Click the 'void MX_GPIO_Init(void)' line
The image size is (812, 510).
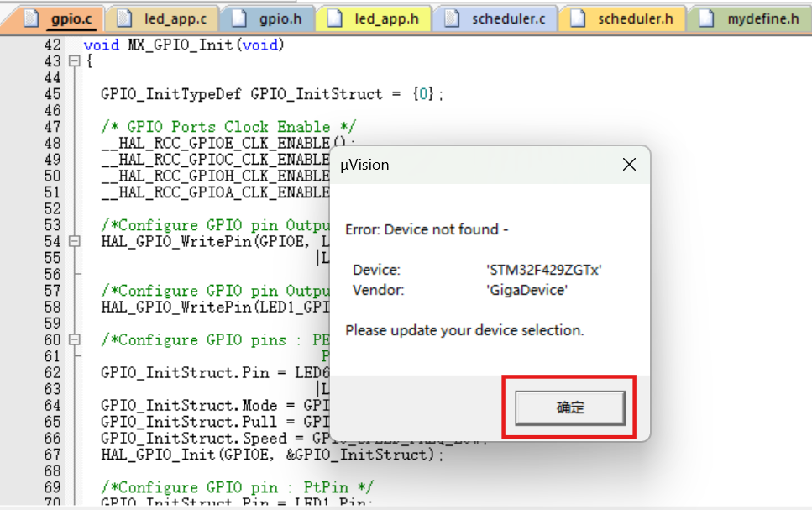coord(184,45)
